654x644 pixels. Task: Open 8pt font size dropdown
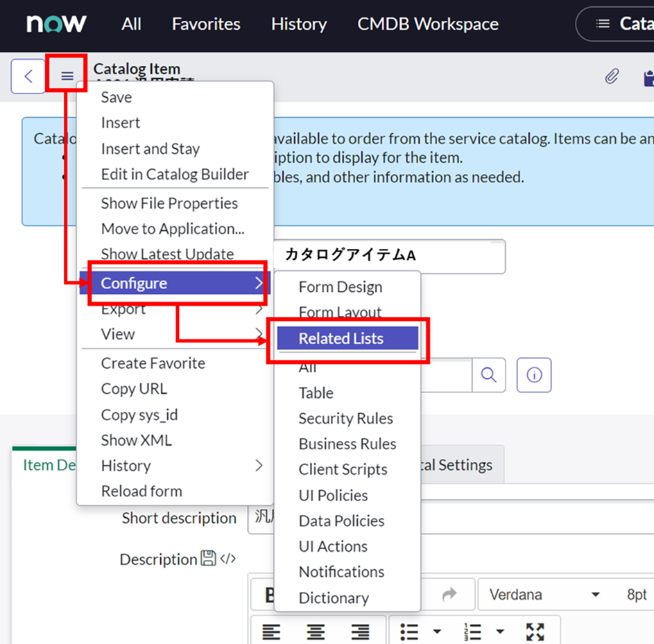point(637,594)
